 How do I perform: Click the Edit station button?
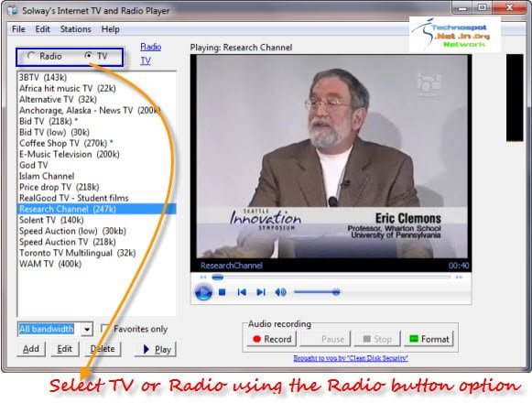(64, 349)
